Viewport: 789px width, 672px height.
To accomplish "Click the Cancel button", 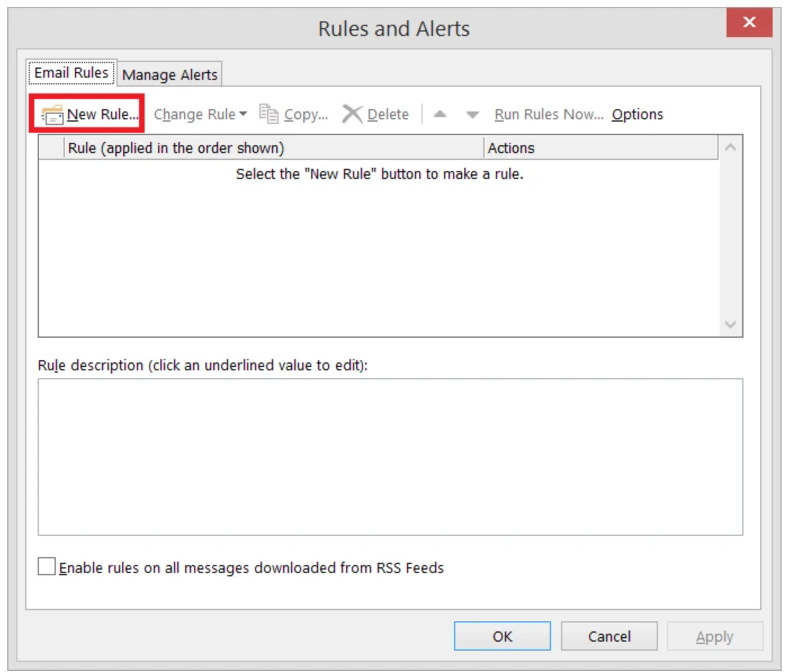I will 609,636.
